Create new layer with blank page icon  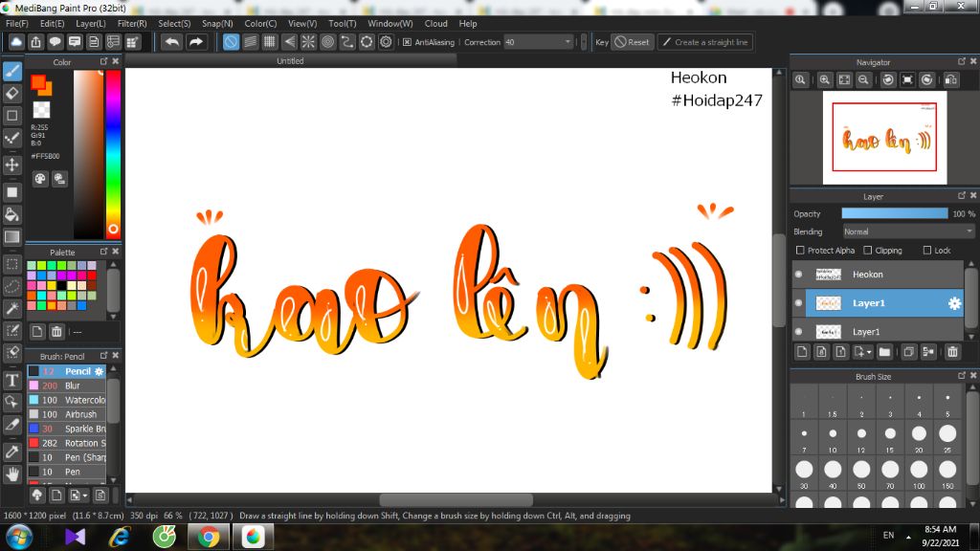[803, 352]
